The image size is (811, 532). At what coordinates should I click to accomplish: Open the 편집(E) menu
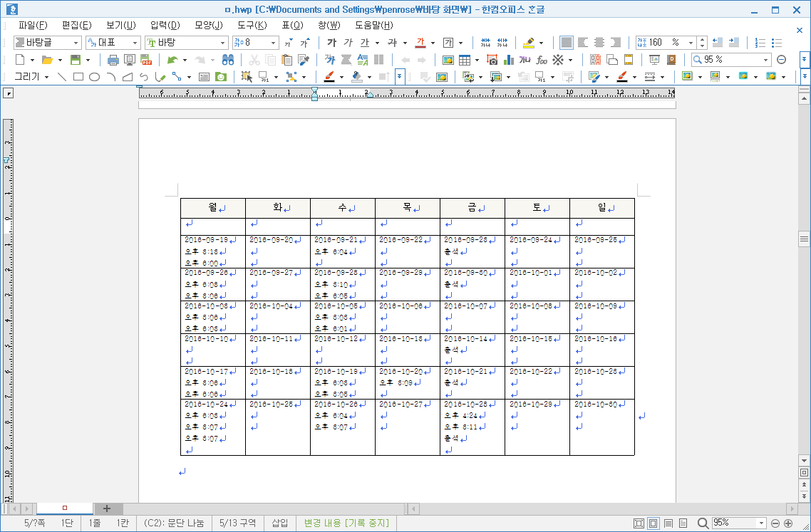(76, 25)
